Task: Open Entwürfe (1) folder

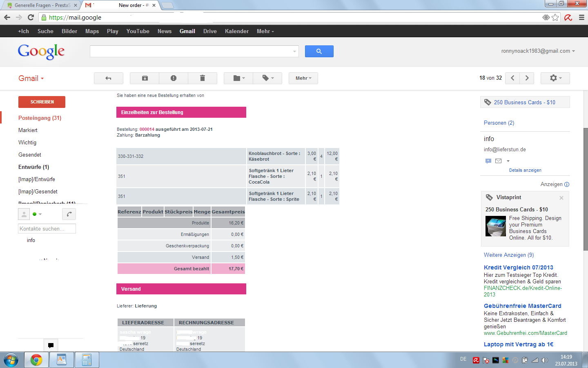Action: click(x=34, y=167)
